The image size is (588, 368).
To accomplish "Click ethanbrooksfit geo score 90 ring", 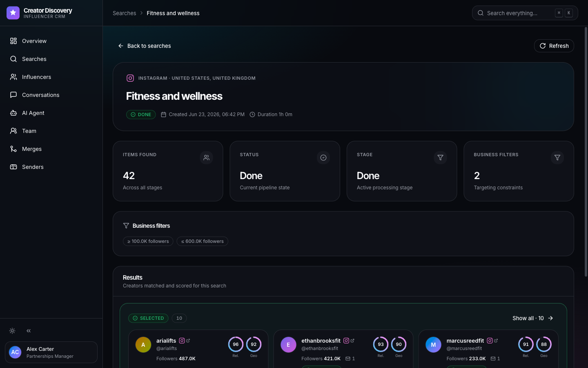I will click(399, 344).
